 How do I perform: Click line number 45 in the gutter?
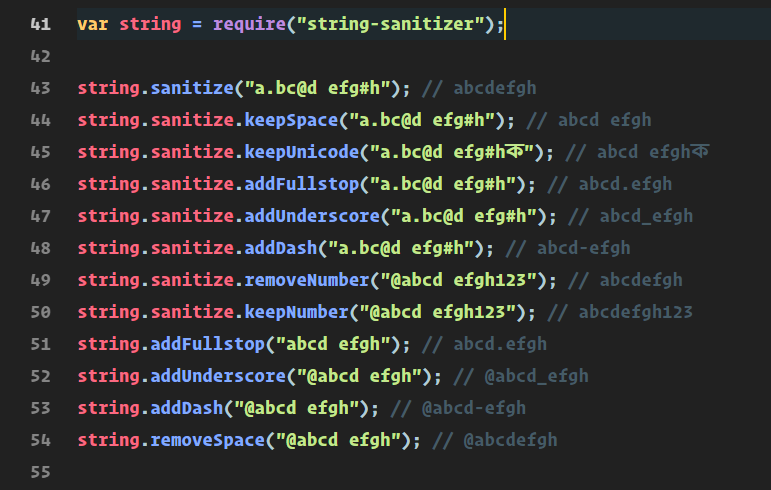(x=40, y=152)
